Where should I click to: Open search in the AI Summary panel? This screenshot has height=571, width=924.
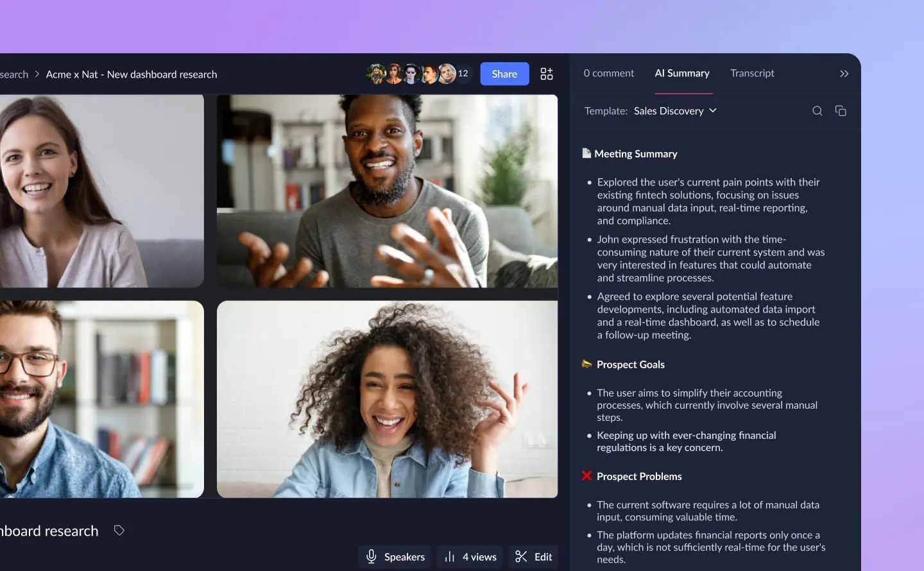click(x=817, y=110)
